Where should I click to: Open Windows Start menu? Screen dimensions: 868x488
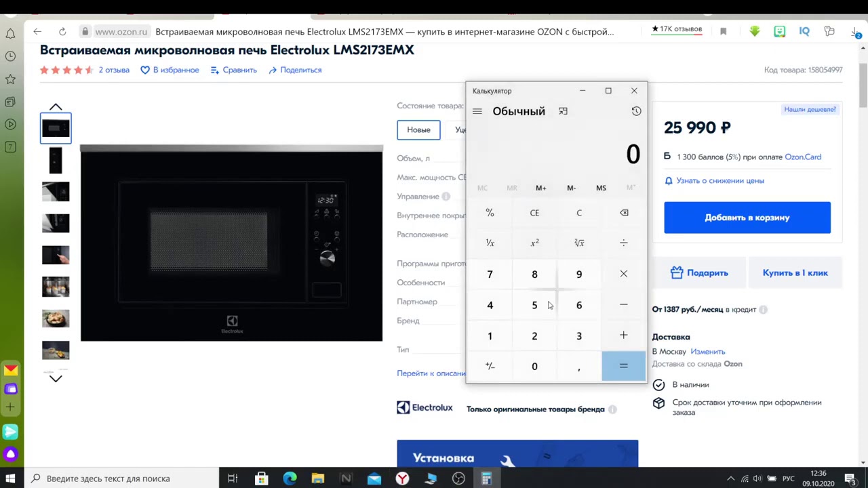click(10, 479)
